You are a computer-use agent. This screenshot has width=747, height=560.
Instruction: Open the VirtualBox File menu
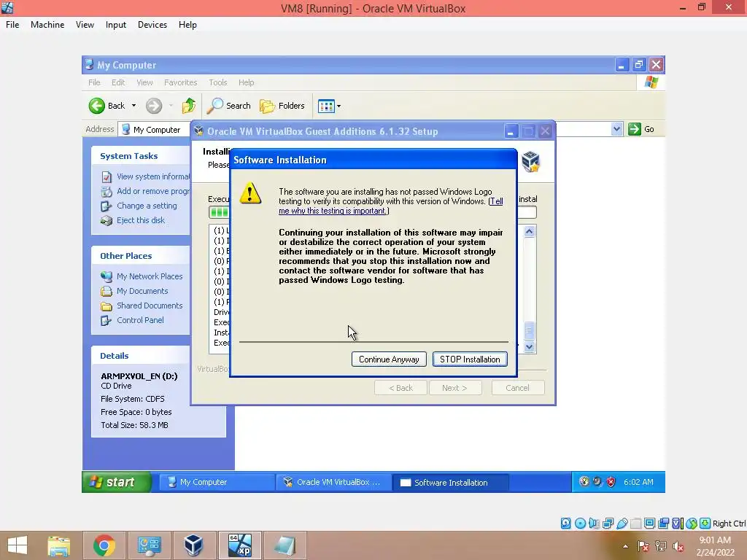[x=12, y=25]
